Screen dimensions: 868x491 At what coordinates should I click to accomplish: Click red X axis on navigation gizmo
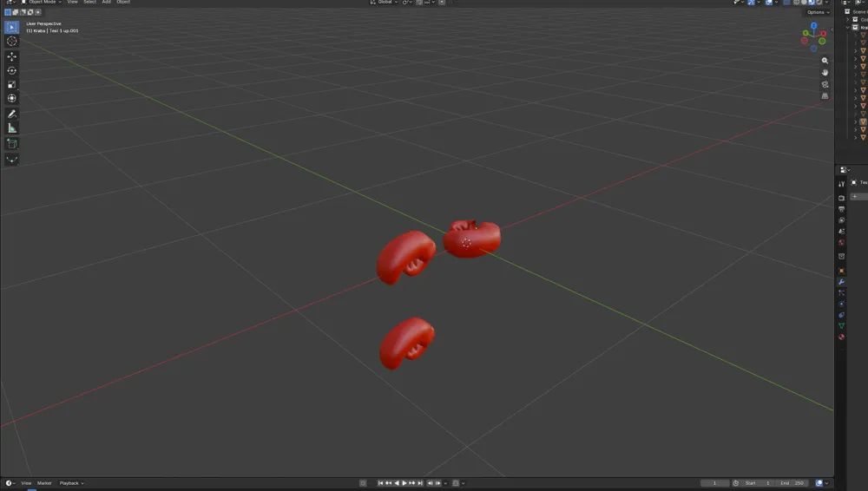[x=823, y=34]
